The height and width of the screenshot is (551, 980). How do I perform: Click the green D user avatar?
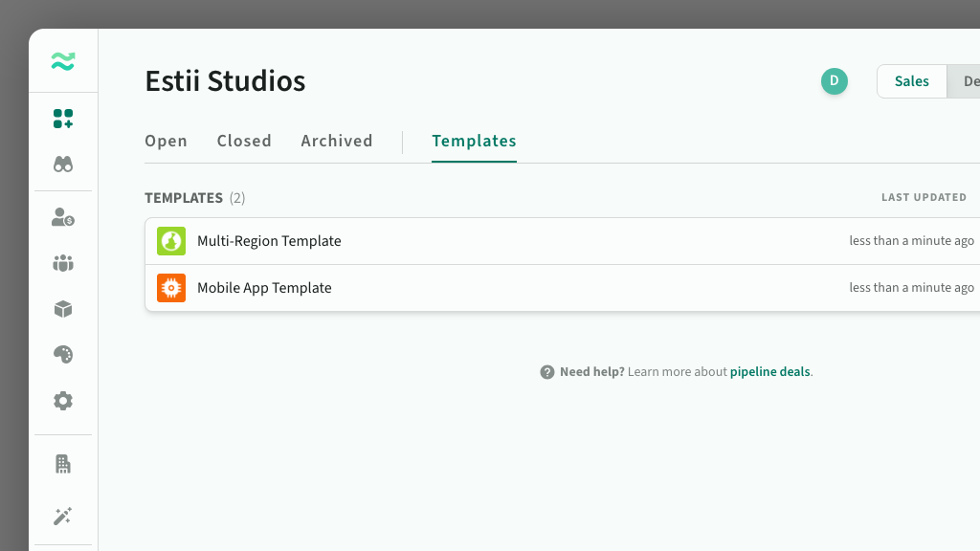point(834,81)
